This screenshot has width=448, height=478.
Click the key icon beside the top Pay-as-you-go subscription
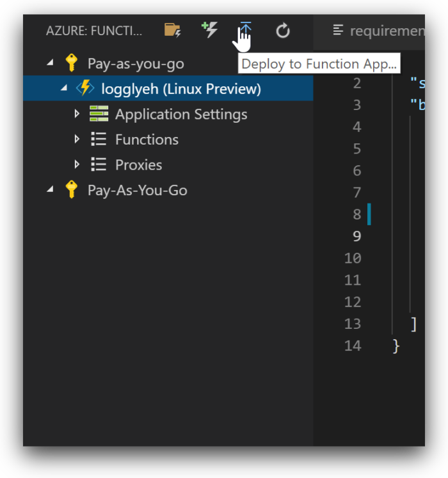pyautogui.click(x=72, y=63)
